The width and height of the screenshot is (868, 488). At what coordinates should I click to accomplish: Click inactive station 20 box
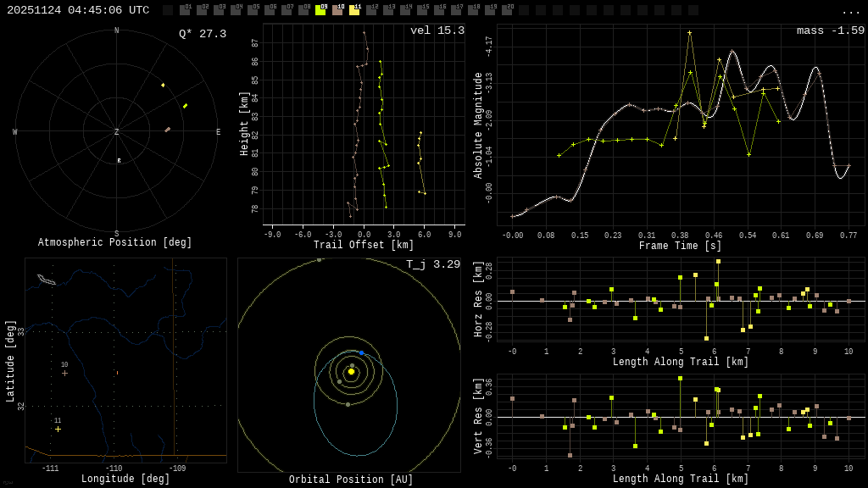click(x=507, y=10)
